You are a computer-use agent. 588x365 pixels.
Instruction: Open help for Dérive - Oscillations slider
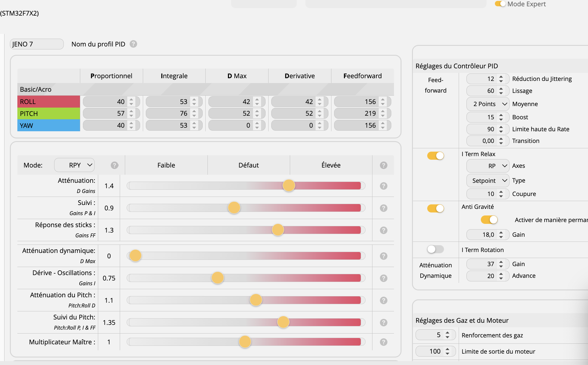point(384,278)
